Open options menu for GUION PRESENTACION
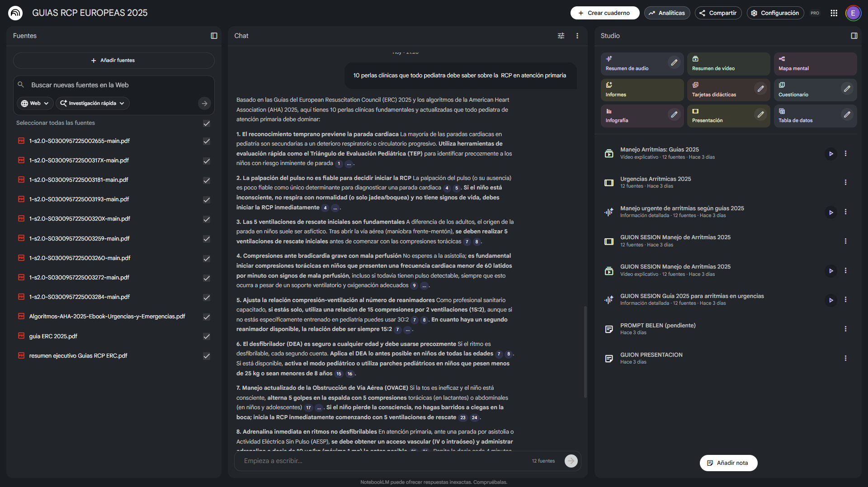 tap(846, 358)
